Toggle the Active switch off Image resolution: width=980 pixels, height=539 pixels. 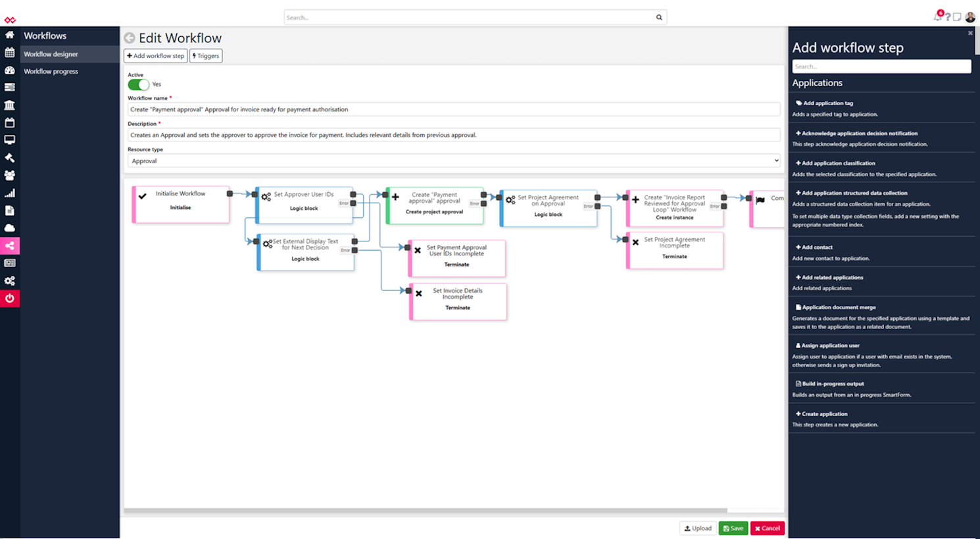pyautogui.click(x=138, y=84)
